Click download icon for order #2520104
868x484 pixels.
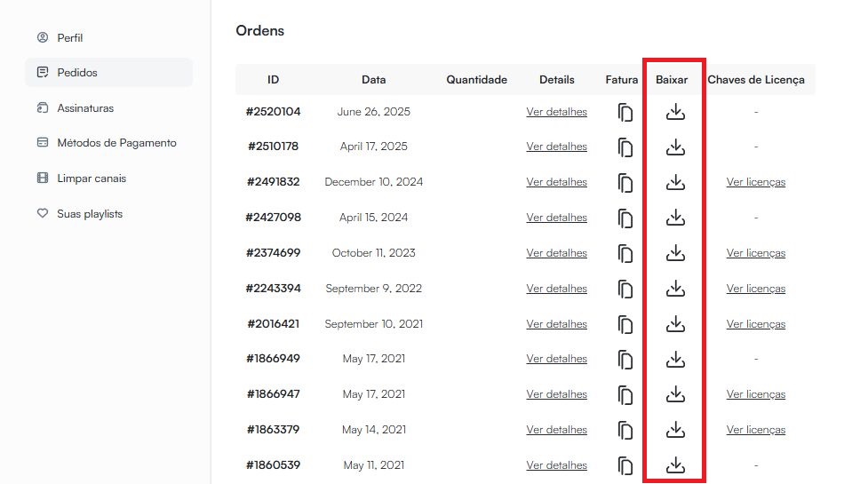coord(675,112)
